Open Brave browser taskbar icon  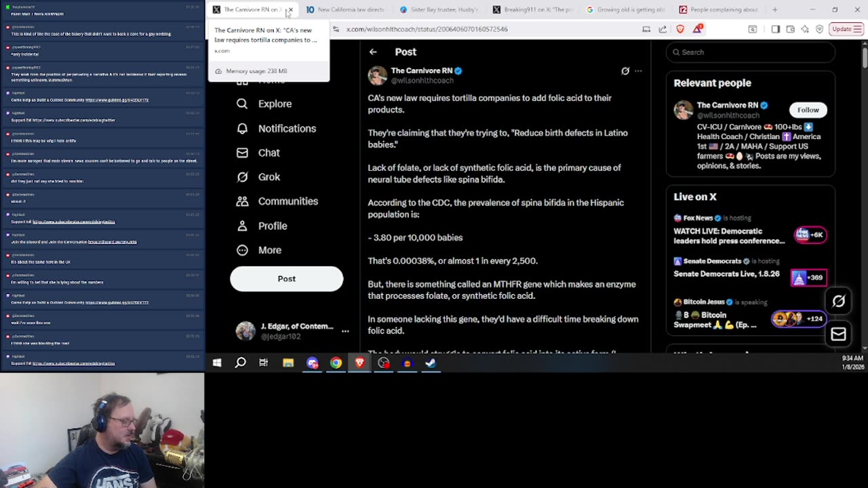(359, 363)
